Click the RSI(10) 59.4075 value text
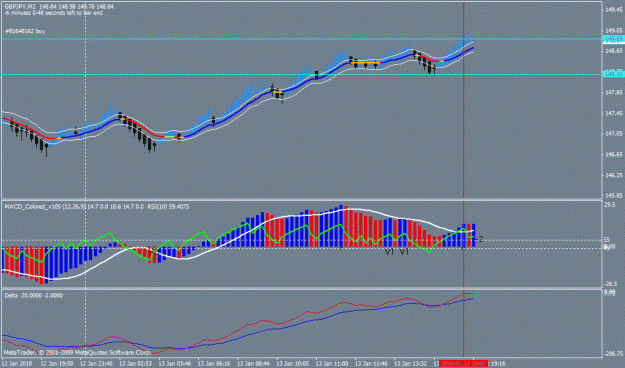Viewport: 625px width, 368px height. pos(168,207)
